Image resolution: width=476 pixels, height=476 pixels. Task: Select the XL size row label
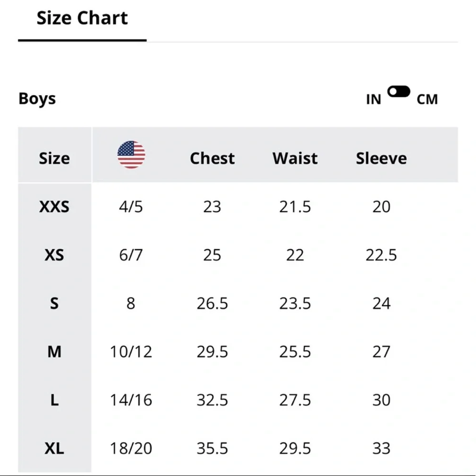pos(54,448)
